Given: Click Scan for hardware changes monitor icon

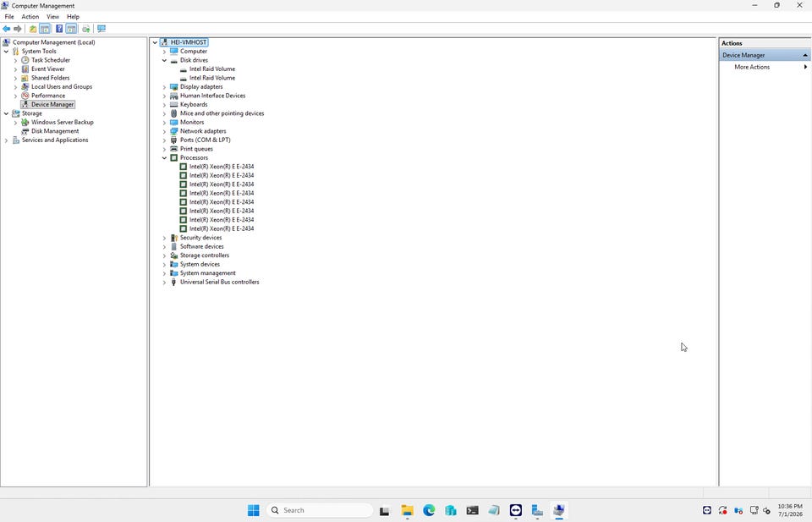Looking at the screenshot, I should tap(101, 29).
